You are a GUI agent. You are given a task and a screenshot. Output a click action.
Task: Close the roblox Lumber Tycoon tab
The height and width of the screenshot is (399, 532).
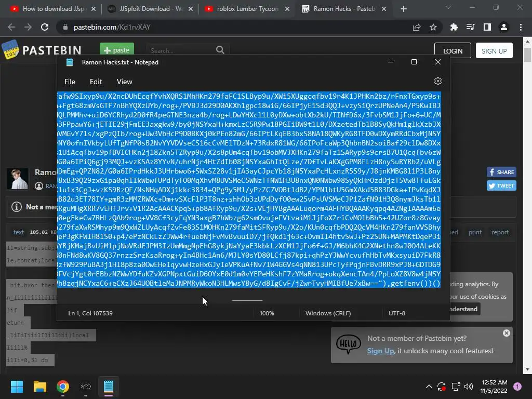[x=287, y=9]
